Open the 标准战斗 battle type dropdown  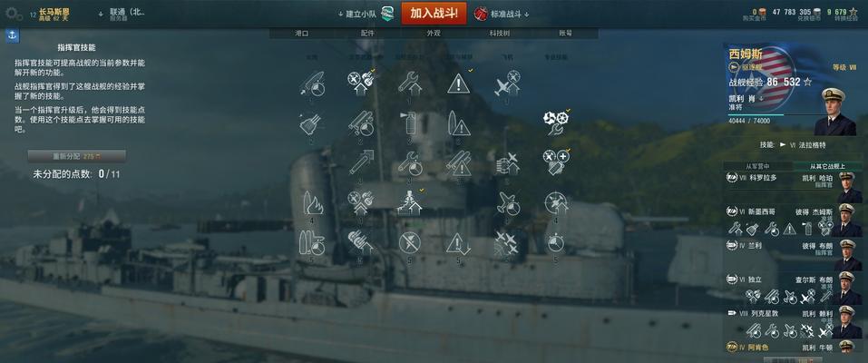click(x=502, y=15)
